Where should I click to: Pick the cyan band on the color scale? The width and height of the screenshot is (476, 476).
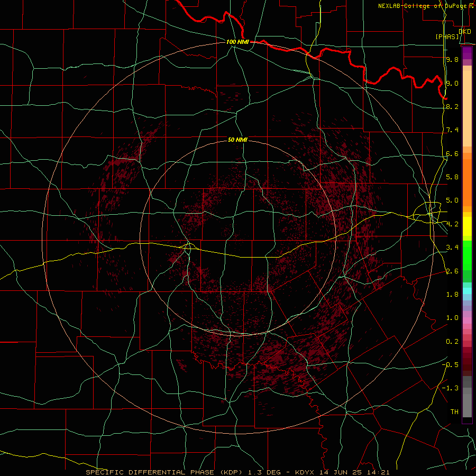pyautogui.click(x=467, y=291)
